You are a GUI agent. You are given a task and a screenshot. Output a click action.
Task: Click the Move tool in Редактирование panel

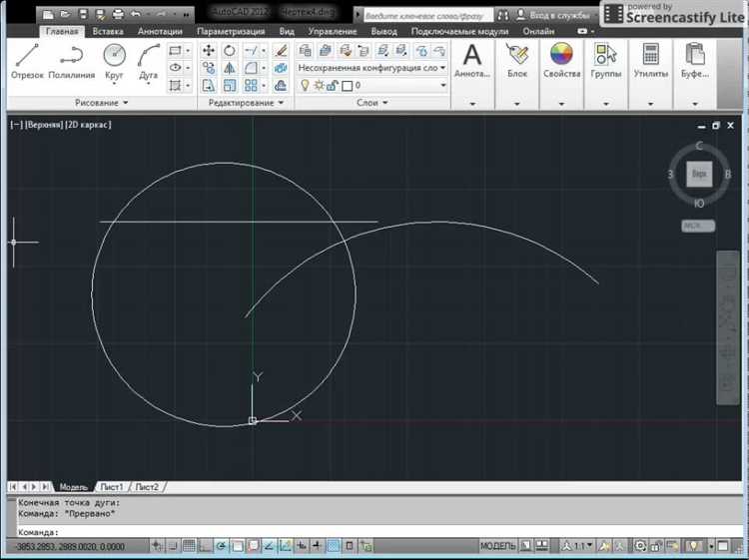[x=209, y=51]
